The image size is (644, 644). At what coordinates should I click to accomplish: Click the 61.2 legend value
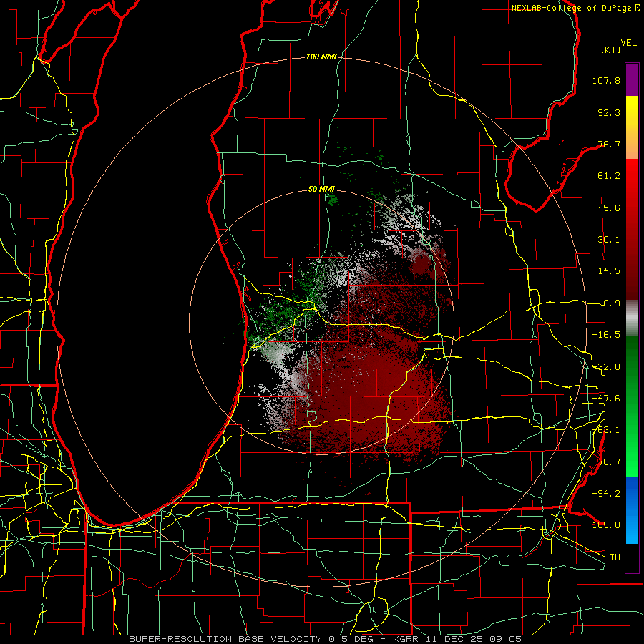tap(609, 176)
